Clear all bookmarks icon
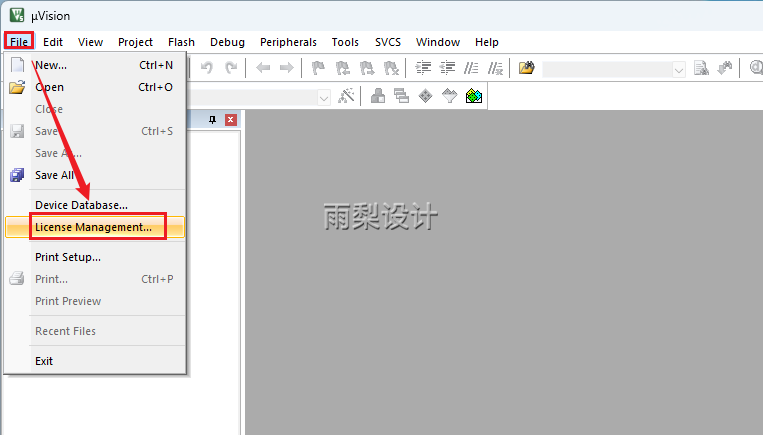The image size is (763, 435). [x=391, y=68]
